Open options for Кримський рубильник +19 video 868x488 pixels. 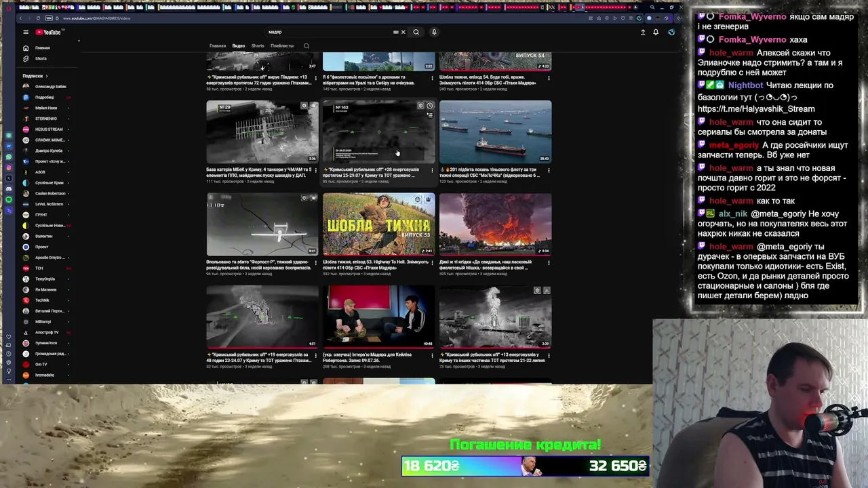(316, 354)
